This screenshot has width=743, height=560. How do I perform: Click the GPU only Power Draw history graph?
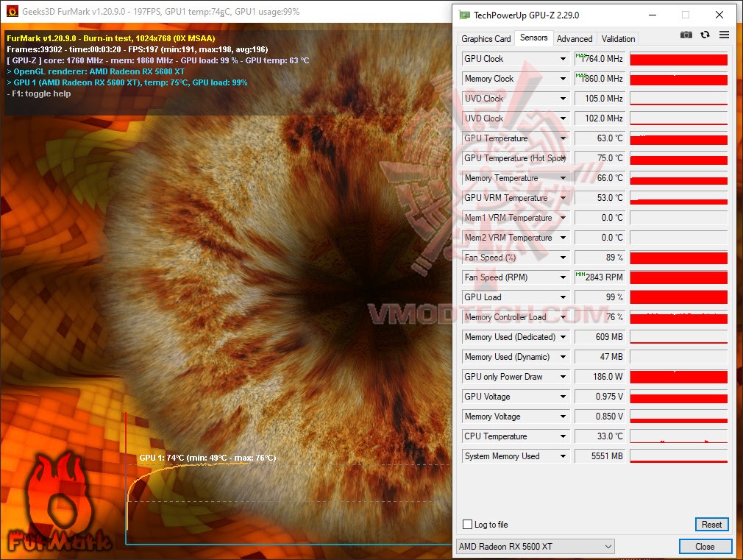(x=678, y=377)
